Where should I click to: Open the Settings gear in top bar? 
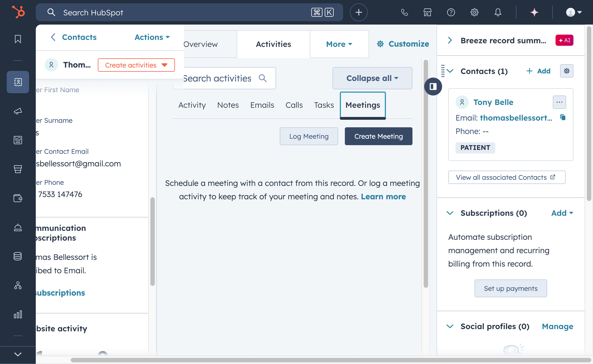pos(475,12)
